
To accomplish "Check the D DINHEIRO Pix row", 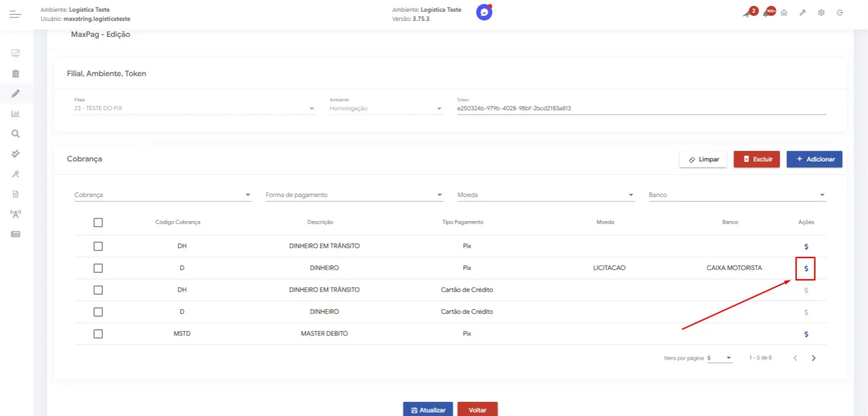I will pyautogui.click(x=98, y=268).
